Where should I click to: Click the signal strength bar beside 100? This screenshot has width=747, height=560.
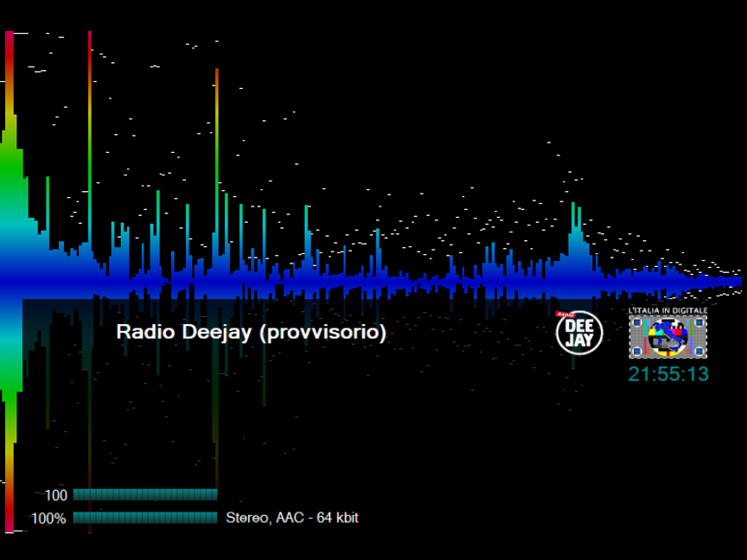pos(144,494)
